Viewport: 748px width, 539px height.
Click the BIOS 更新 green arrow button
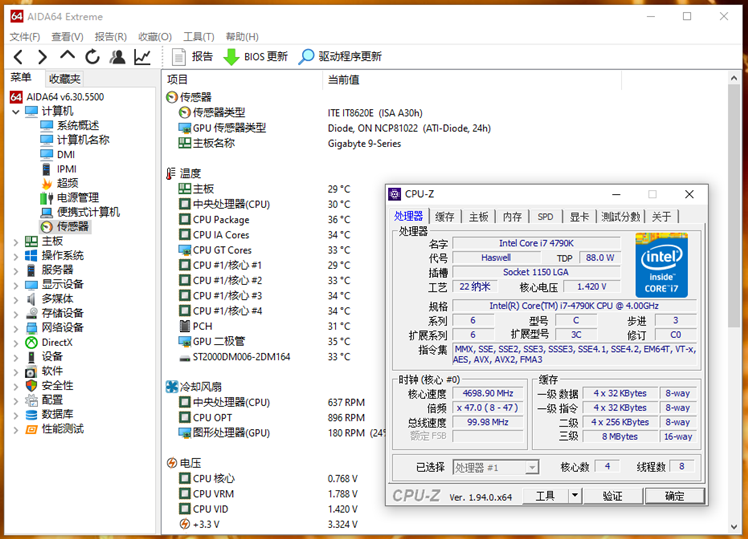(x=255, y=57)
